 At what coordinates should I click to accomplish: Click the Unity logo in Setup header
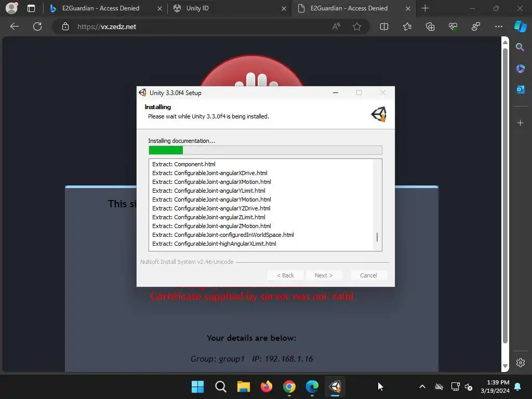pyautogui.click(x=379, y=114)
